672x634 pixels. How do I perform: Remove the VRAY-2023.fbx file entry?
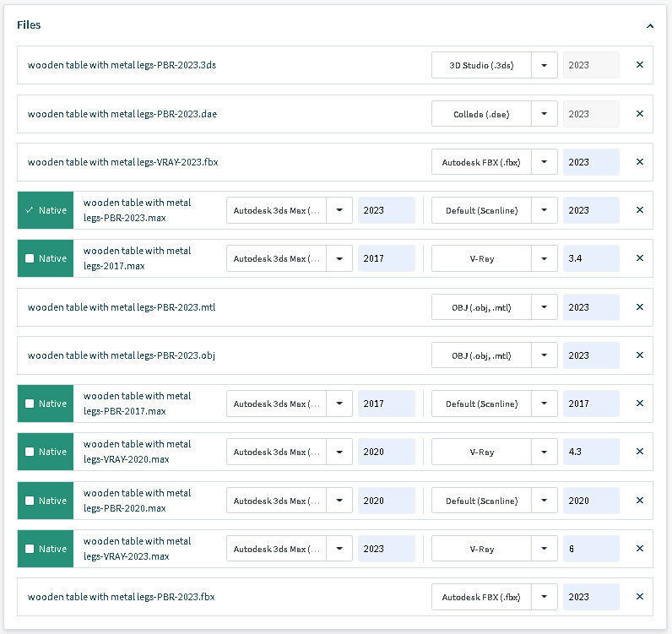(x=639, y=162)
